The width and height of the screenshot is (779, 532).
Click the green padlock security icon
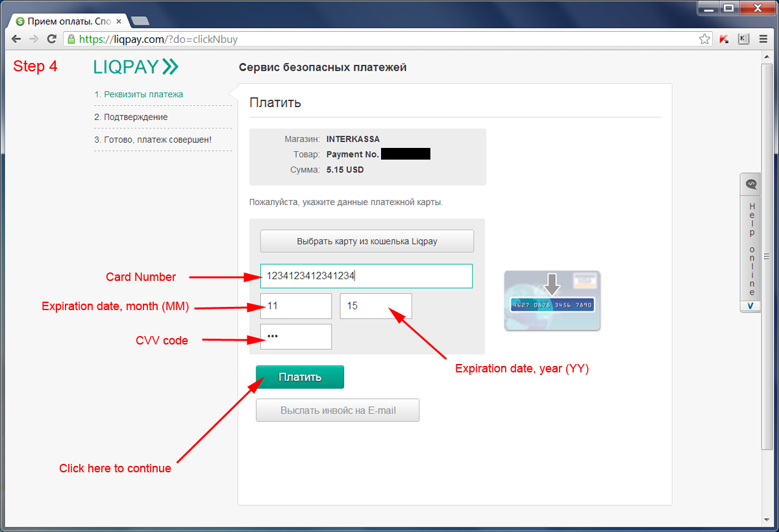[72, 39]
